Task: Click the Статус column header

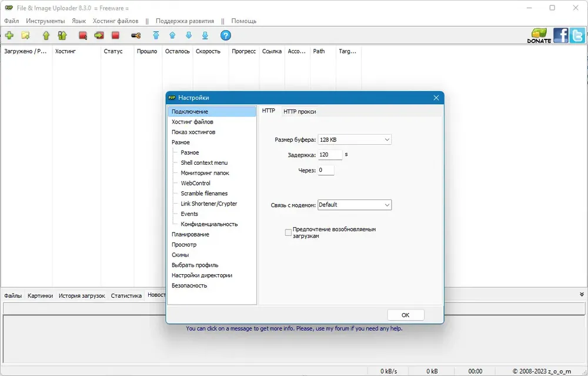Action: (118, 51)
